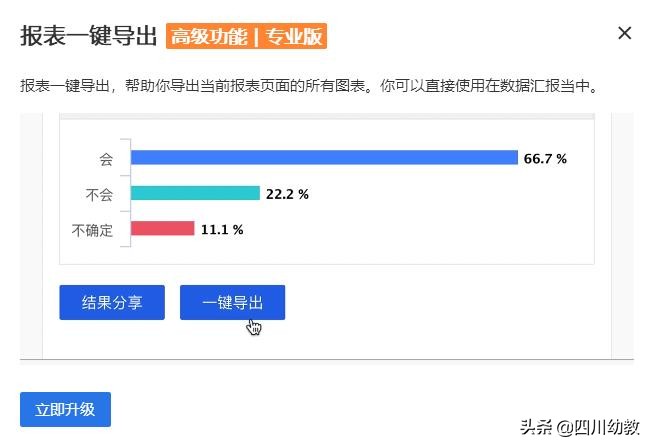Select the blue 会 bar
The width and height of the screenshot is (652, 448).
[x=324, y=158]
